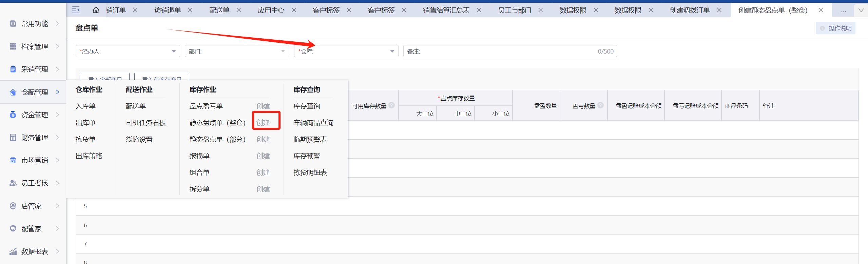The height and width of the screenshot is (264, 868).
Task: Close the 创建调拨订单 tab
Action: [719, 11]
